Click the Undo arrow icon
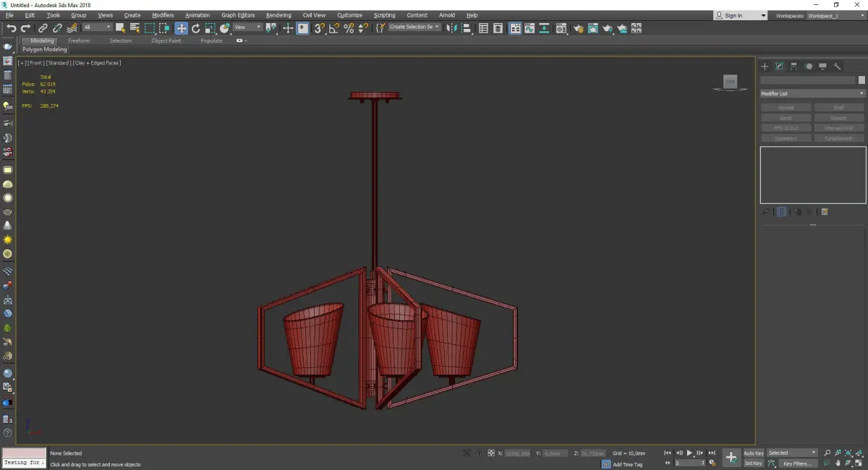The width and height of the screenshot is (868, 470). (x=11, y=28)
